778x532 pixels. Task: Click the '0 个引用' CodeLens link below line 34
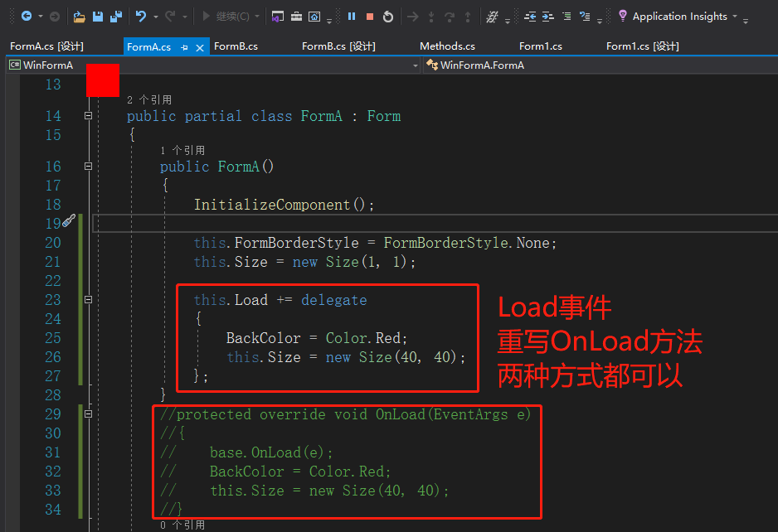[182, 525]
